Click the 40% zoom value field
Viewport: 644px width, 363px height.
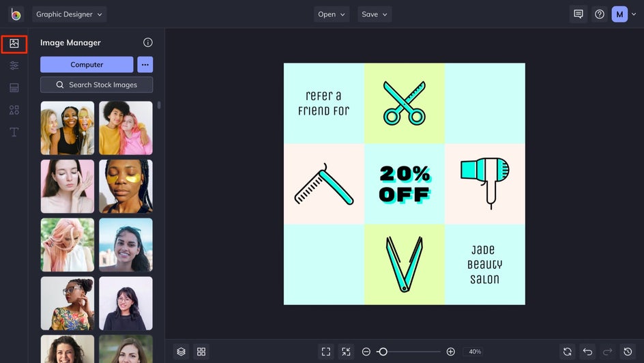point(475,351)
